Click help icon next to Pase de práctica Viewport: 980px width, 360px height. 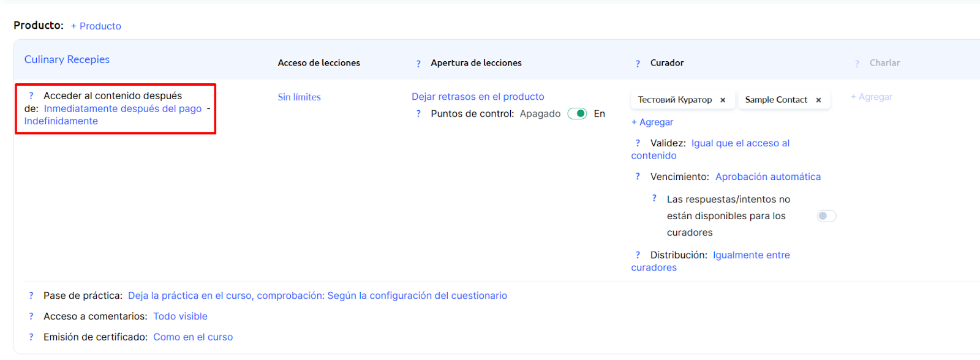pos(31,296)
